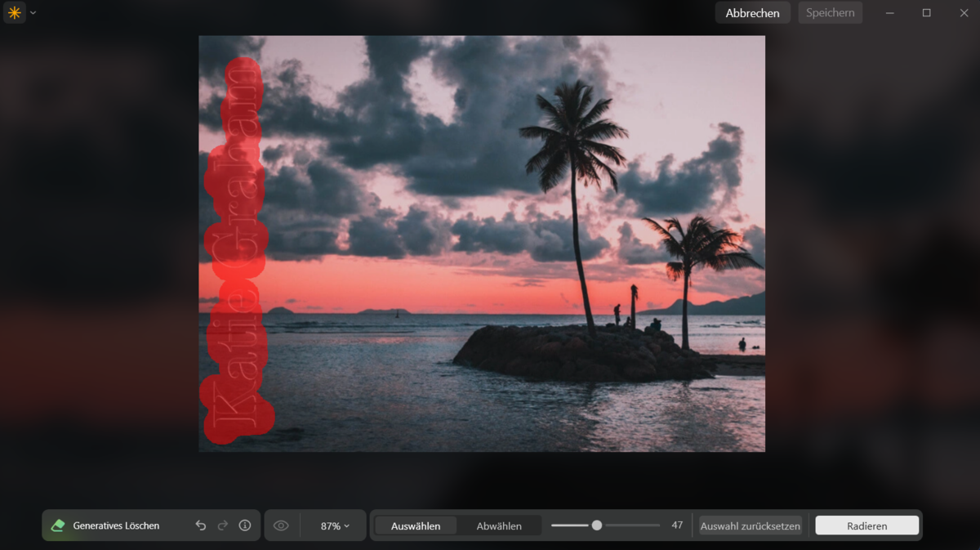Image resolution: width=980 pixels, height=550 pixels.
Task: Open the 87% zoom level dropdown
Action: [x=334, y=525]
